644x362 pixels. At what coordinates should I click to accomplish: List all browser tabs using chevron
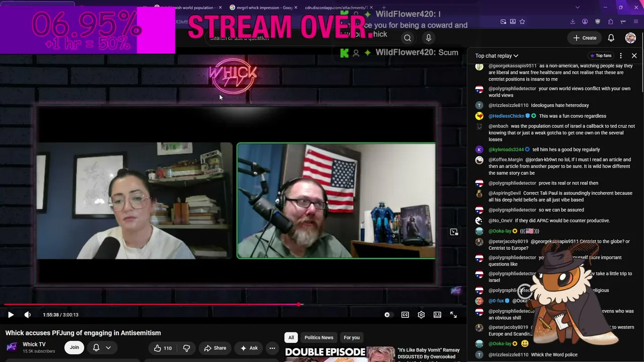pos(578,8)
